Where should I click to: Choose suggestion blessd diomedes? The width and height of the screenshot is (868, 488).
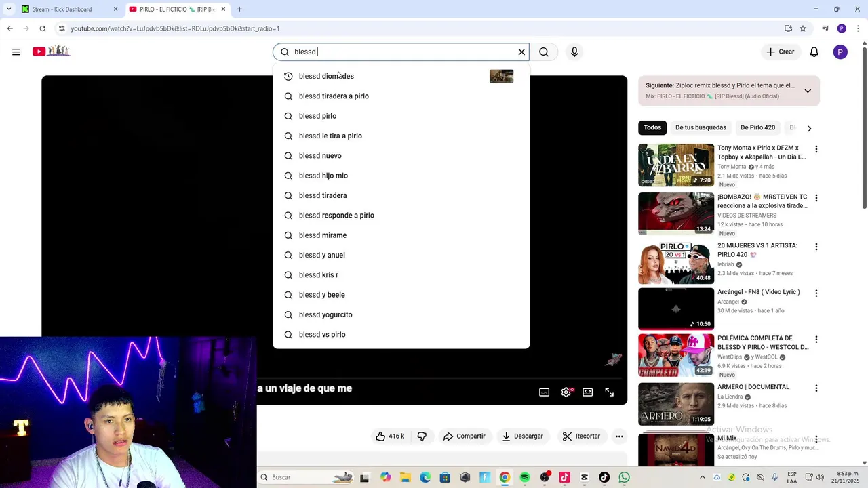click(401, 76)
